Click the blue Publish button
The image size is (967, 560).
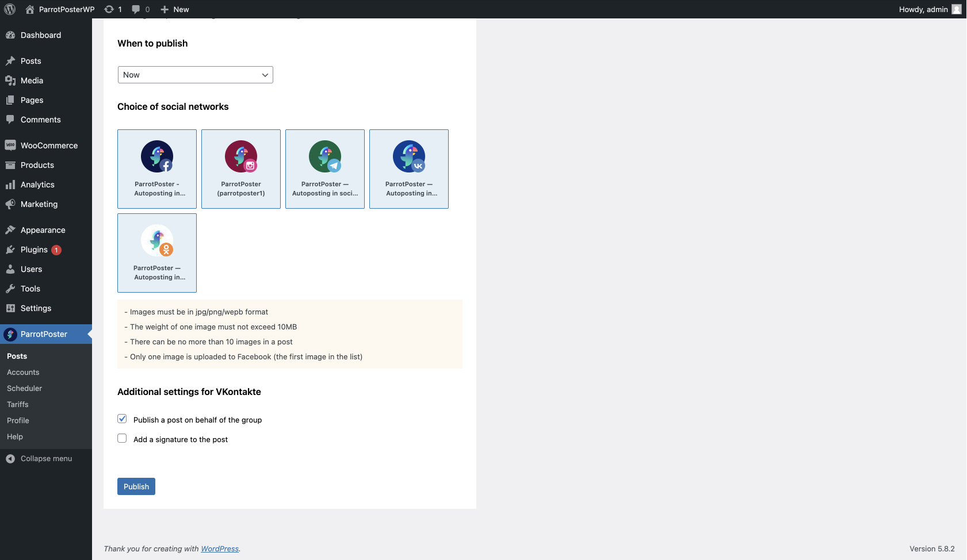(136, 486)
